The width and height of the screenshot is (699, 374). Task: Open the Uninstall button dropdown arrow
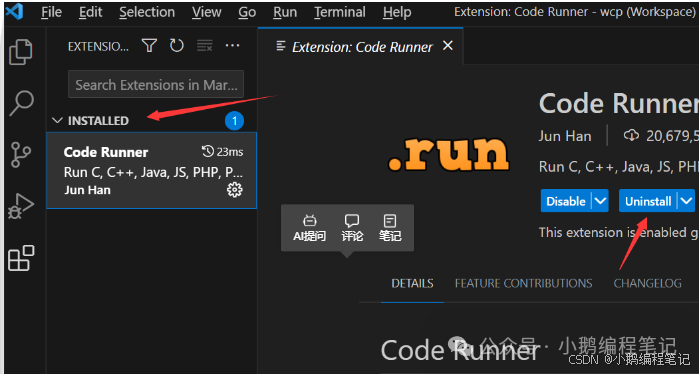click(x=686, y=201)
